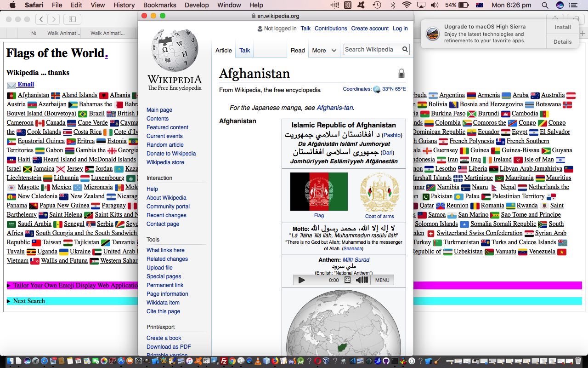Click the Log in link
Screen dimensions: 588x368
pyautogui.click(x=400, y=29)
